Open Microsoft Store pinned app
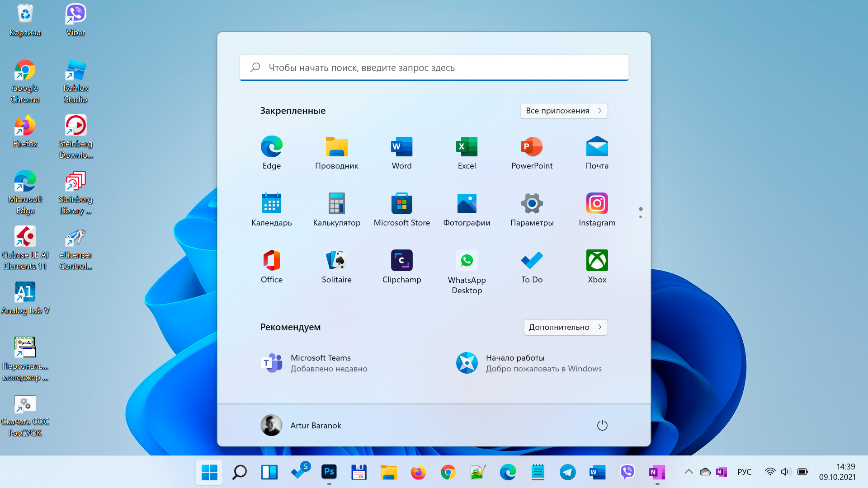Image resolution: width=868 pixels, height=488 pixels. [402, 210]
